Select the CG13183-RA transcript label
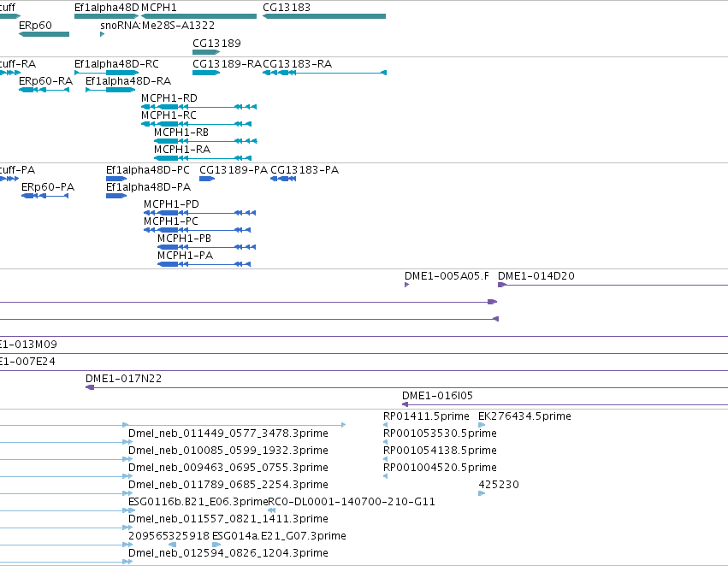 [297, 63]
